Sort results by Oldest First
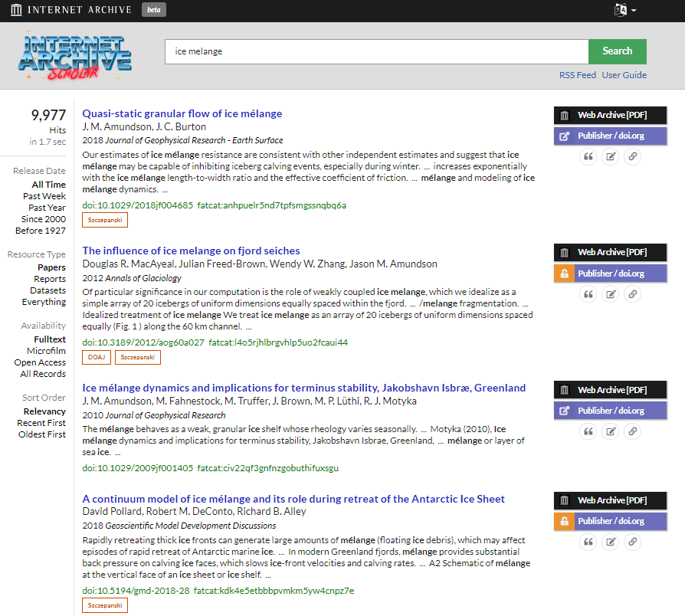This screenshot has width=685, height=616. pyautogui.click(x=42, y=434)
